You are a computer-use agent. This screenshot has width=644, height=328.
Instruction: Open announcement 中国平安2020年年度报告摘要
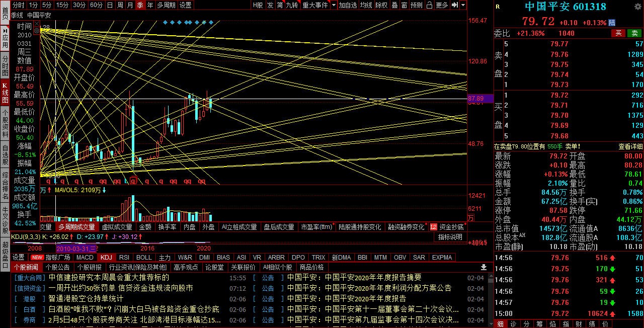tap(354, 277)
